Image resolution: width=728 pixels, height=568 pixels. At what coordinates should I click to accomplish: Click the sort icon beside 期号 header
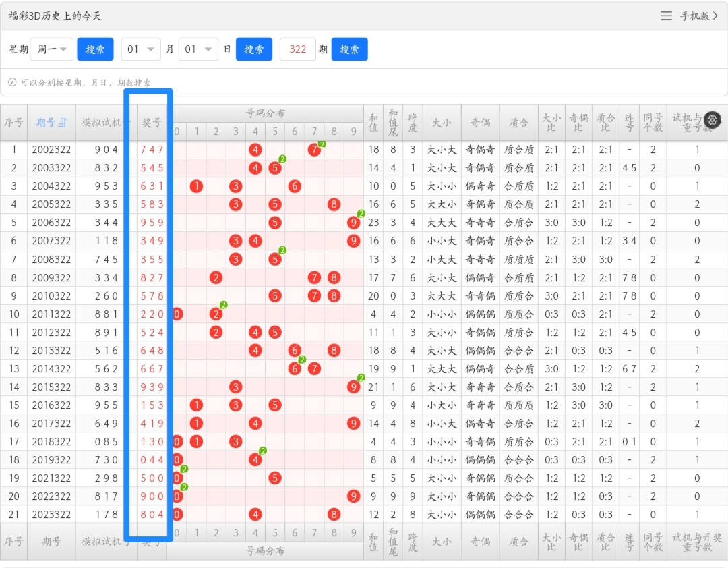point(63,123)
